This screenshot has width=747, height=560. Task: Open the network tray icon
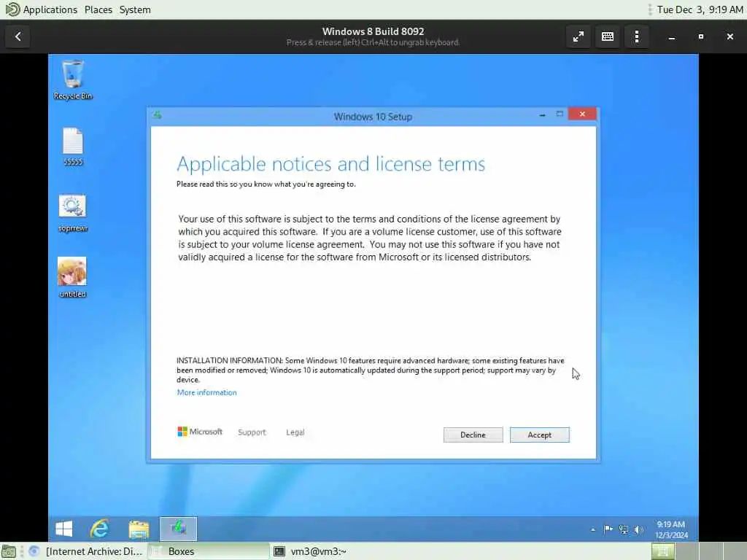(624, 529)
